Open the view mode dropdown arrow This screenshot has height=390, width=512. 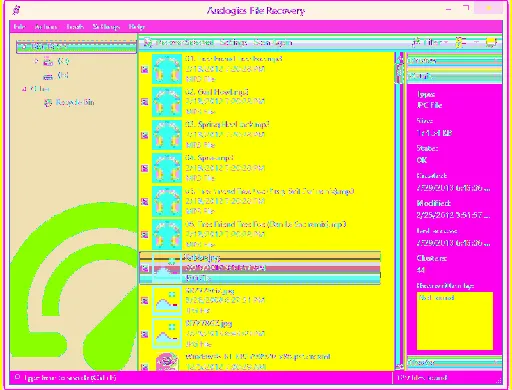(477, 42)
